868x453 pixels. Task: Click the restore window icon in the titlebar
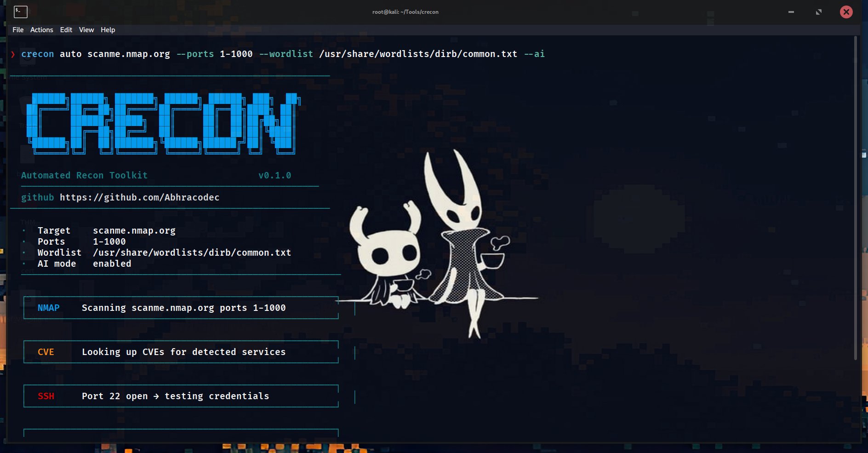coord(819,12)
